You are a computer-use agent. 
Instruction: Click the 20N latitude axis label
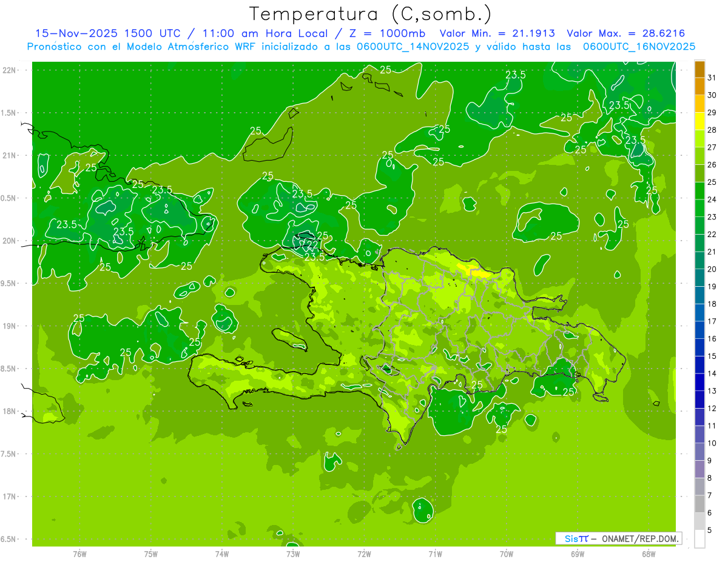[x=10, y=241]
